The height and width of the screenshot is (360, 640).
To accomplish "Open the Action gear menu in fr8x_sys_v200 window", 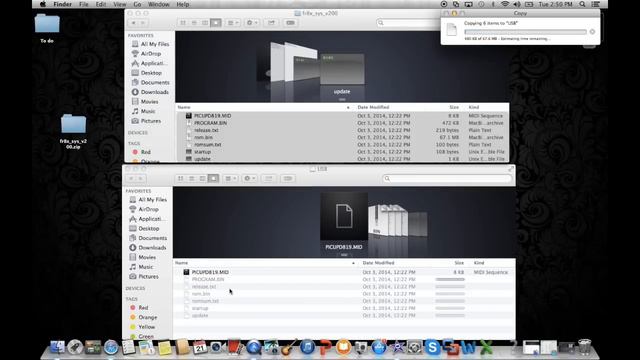I will pos(252,23).
